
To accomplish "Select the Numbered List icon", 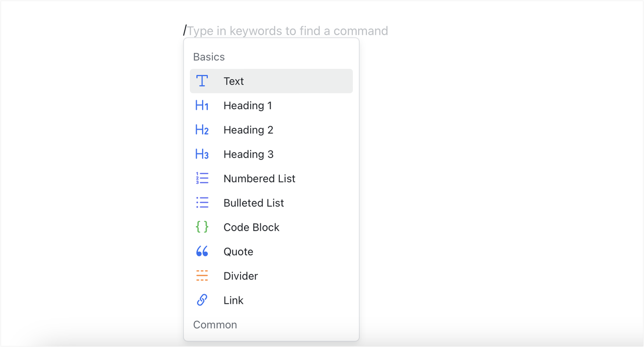I will (x=201, y=178).
